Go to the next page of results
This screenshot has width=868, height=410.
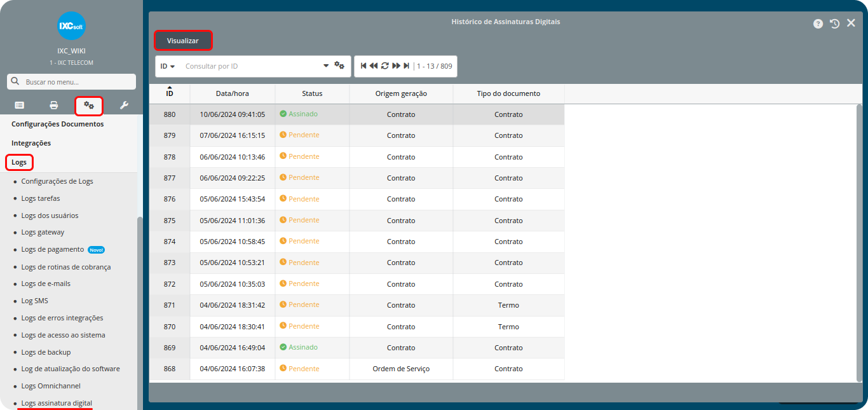point(396,65)
